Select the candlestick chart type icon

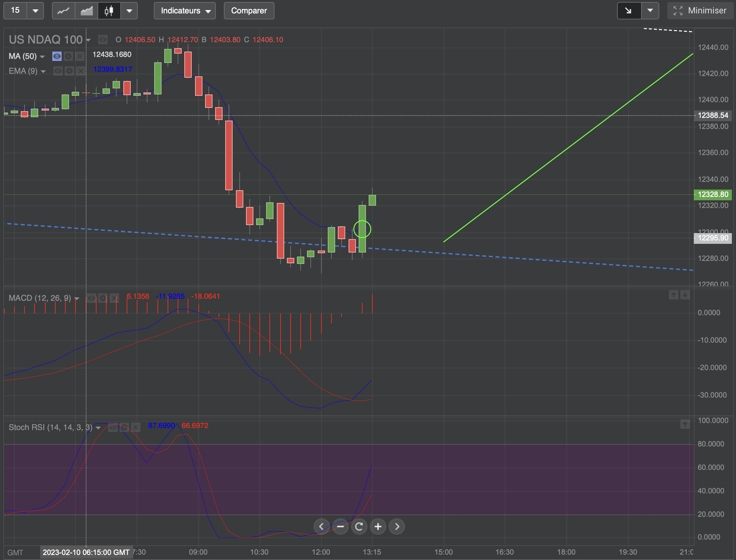[x=109, y=11]
